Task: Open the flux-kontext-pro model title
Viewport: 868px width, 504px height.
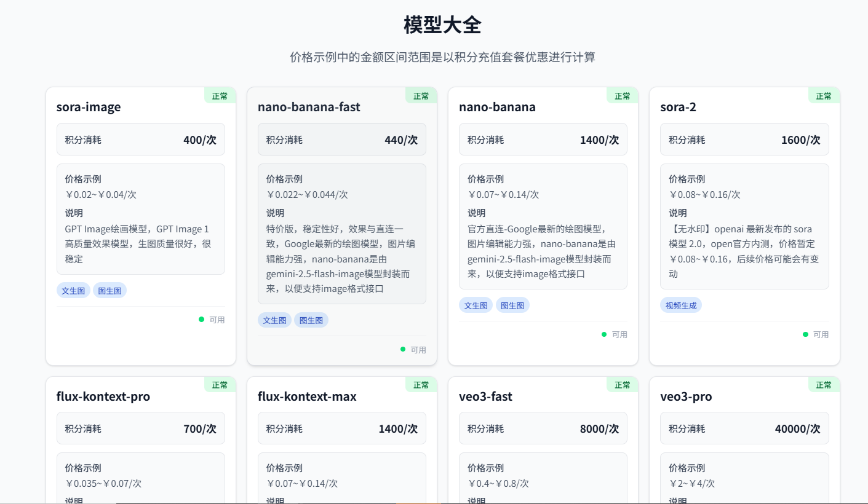Action: 103,396
